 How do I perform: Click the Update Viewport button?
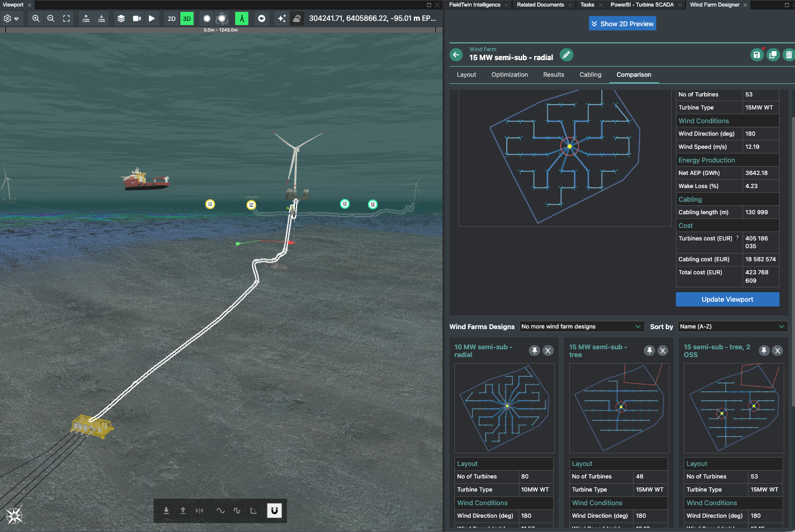(x=727, y=299)
